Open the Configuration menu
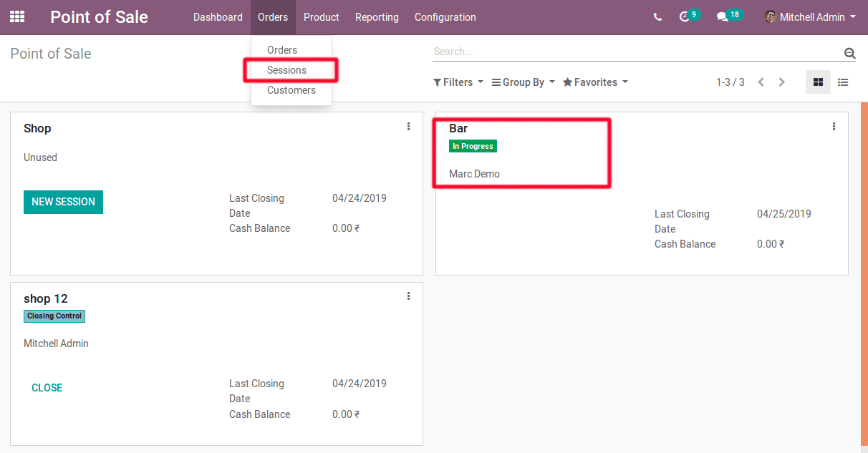The width and height of the screenshot is (868, 453). pos(445,17)
